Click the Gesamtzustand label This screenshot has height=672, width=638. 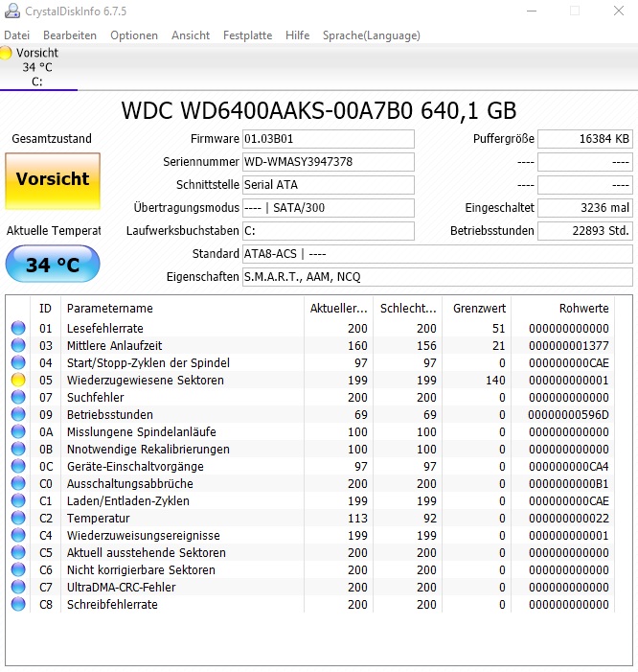(x=52, y=139)
